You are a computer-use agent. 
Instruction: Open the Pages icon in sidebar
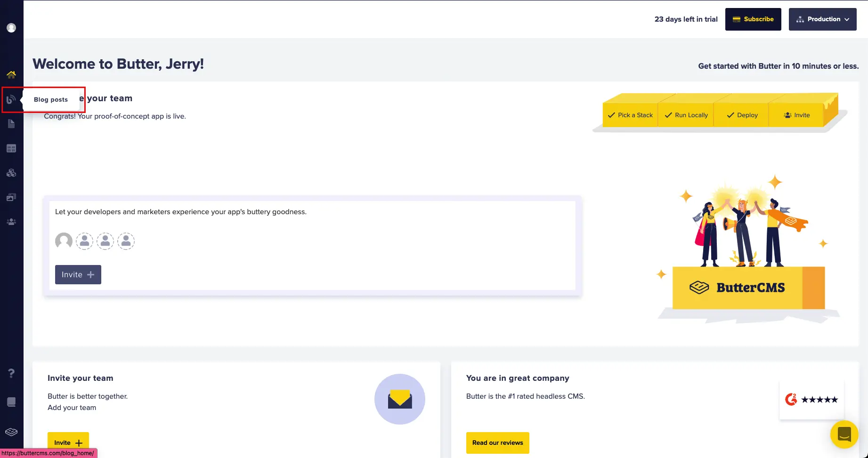[11, 124]
